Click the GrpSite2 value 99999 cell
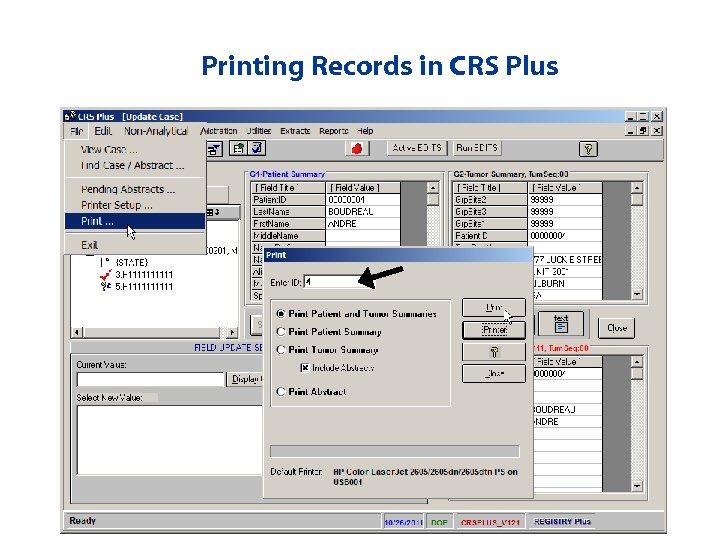This screenshot has height=540, width=720. (565, 200)
